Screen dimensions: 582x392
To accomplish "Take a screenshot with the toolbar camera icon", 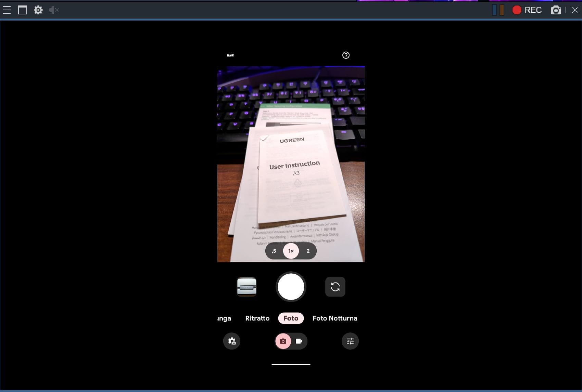I will [556, 10].
